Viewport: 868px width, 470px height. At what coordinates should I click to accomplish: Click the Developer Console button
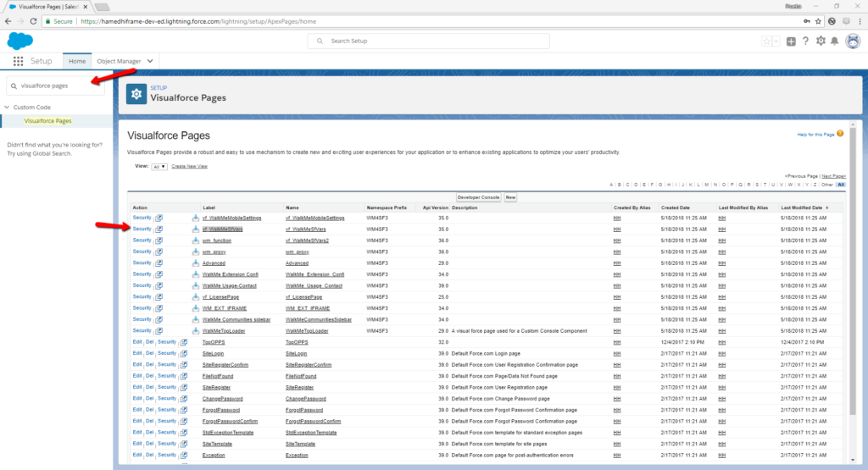[x=478, y=196]
